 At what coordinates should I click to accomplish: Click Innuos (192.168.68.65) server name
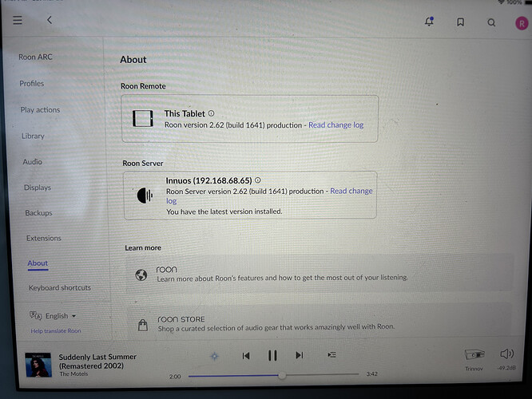click(x=208, y=180)
